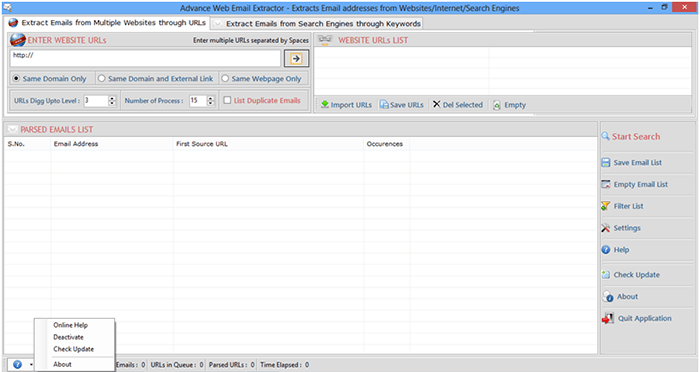Open the help dropdown arrow in status bar
This screenshot has height=372, width=700.
pyautogui.click(x=31, y=365)
